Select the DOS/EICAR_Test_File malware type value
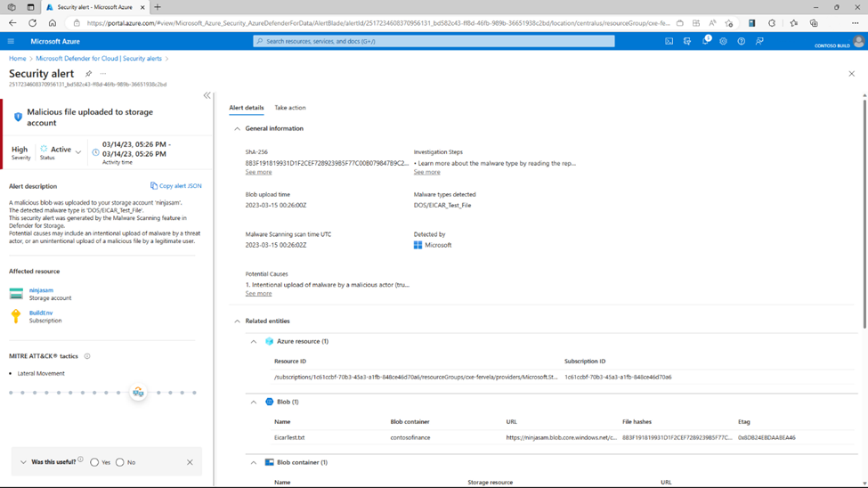Viewport: 868px width, 488px height. point(442,205)
